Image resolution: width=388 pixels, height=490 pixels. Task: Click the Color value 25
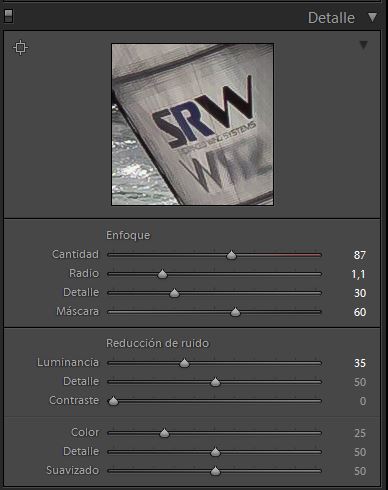point(360,433)
